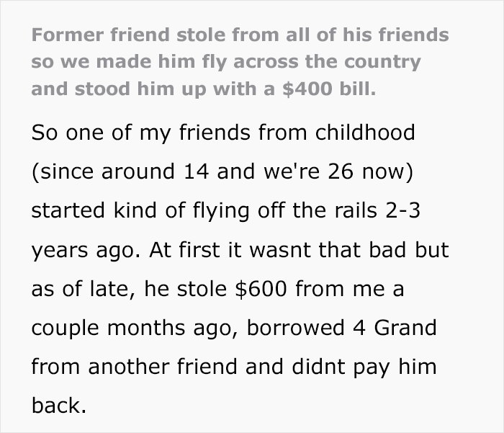The image size is (504, 433).
Task: Click the final word "back."
Action: (59, 406)
